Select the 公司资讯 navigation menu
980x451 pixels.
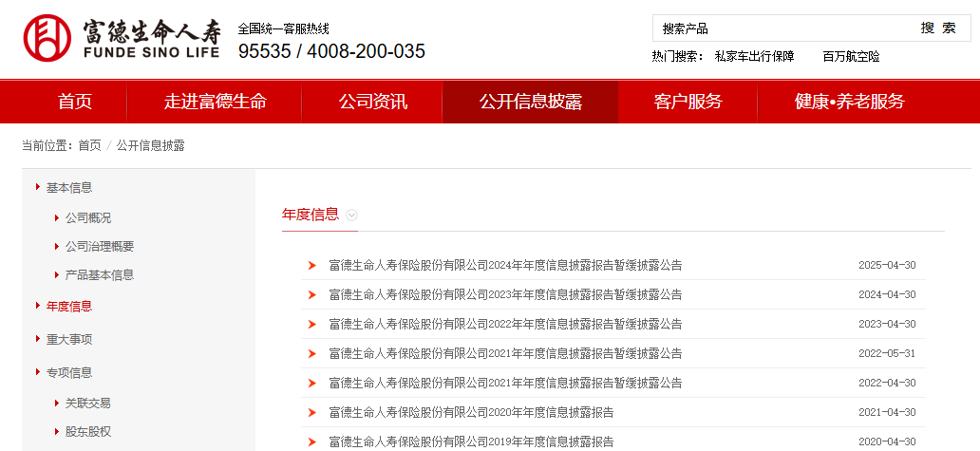coord(372,102)
